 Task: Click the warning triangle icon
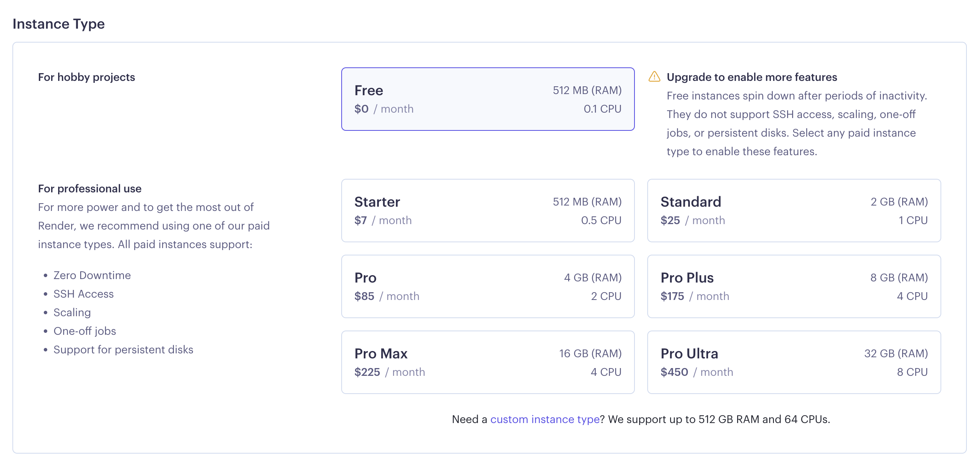pos(654,77)
